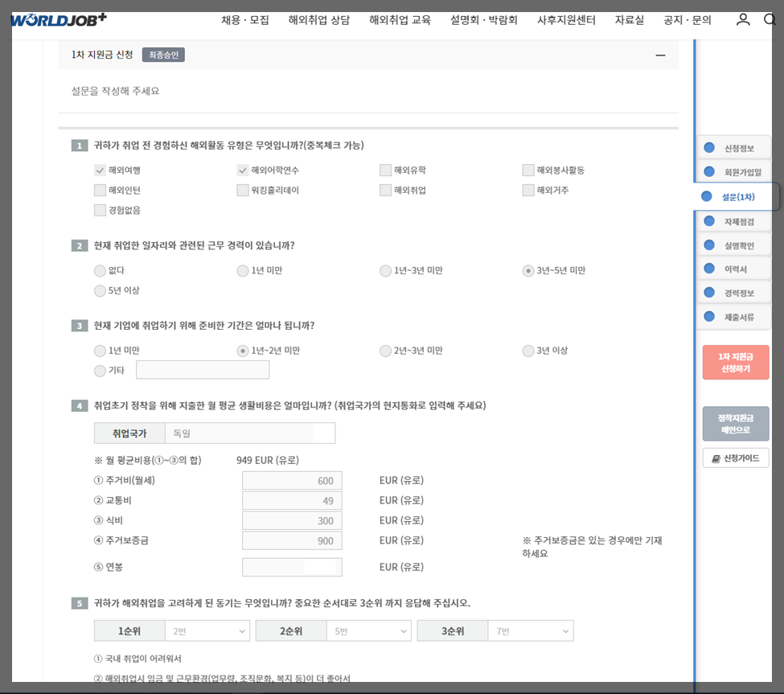784x694 pixels.
Task: Click the 정착지원금 메인으로 button
Action: pyautogui.click(x=736, y=424)
